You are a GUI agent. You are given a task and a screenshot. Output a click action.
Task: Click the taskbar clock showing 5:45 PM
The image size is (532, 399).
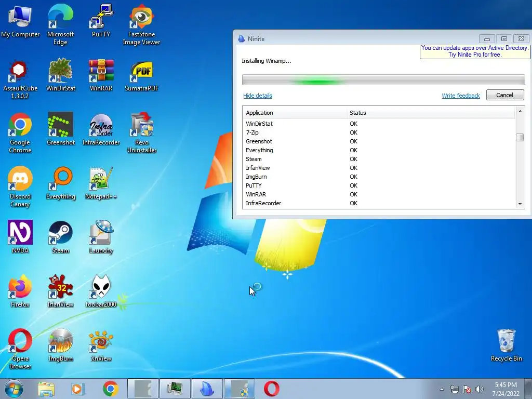point(506,389)
